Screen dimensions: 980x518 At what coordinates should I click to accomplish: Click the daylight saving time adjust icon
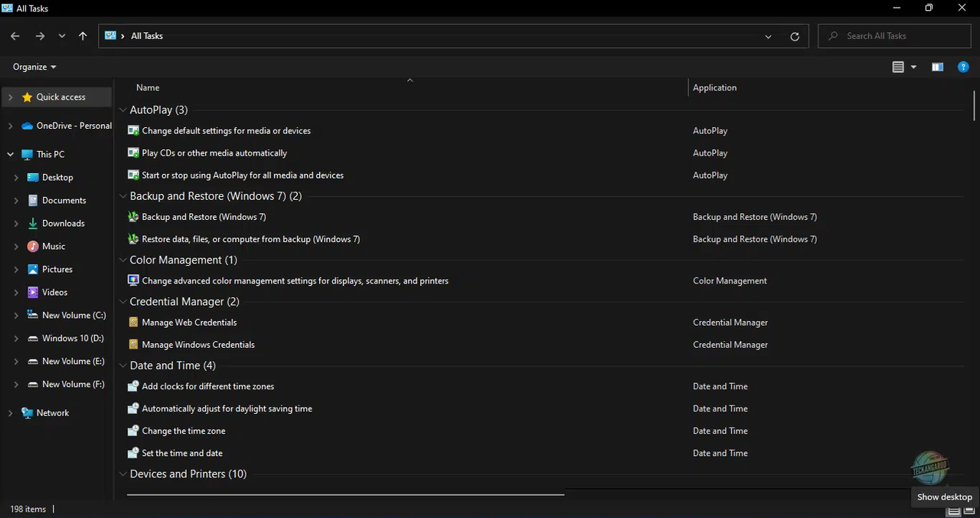[x=133, y=408]
